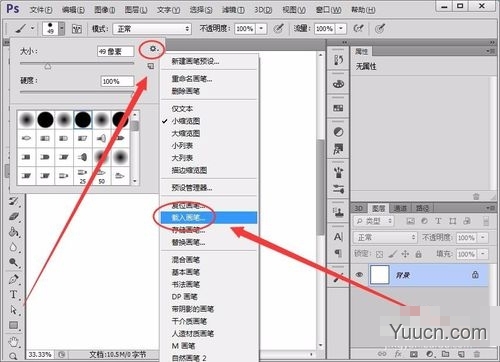Open the 模式 blend mode dropdown (正常)
Viewport: 500px width, 362px height.
[x=152, y=29]
